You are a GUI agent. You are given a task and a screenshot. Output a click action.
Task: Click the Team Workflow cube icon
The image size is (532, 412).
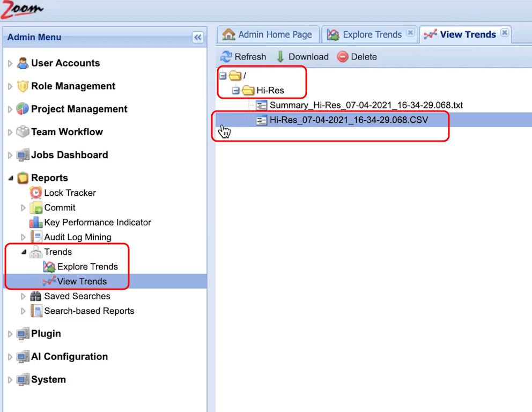23,131
